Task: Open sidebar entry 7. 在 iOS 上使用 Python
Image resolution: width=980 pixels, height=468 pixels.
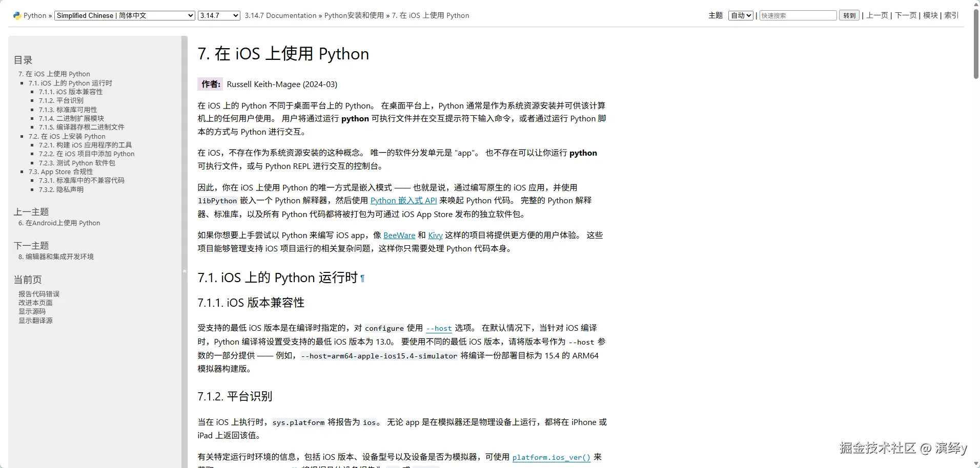Action: click(x=54, y=74)
